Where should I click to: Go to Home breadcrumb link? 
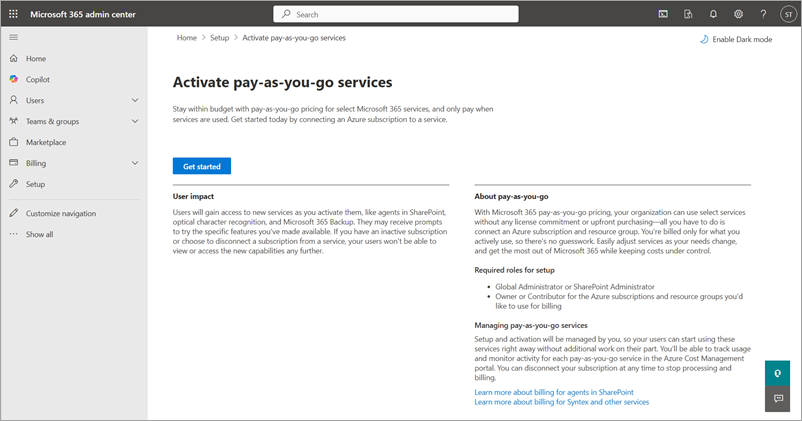(187, 38)
